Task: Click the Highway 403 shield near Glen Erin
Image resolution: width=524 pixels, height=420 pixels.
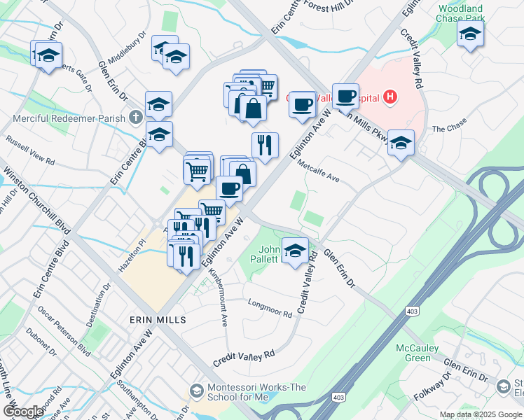Action: (412, 311)
